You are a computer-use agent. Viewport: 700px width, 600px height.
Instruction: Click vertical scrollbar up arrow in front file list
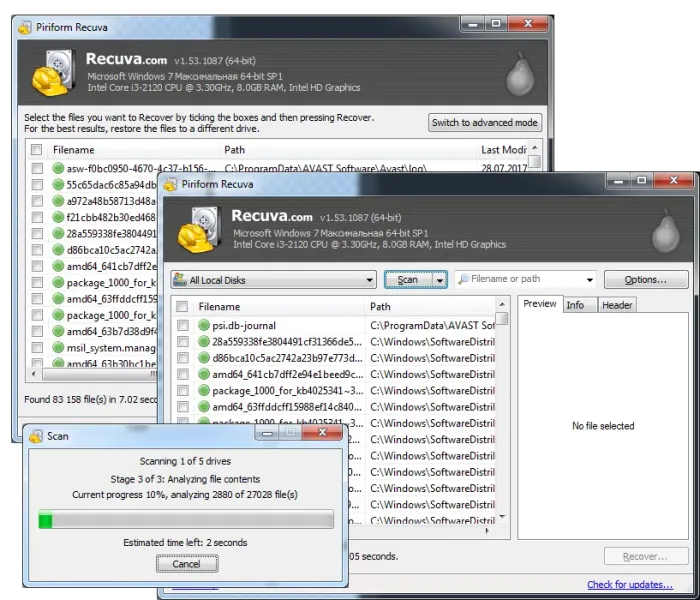coord(502,304)
